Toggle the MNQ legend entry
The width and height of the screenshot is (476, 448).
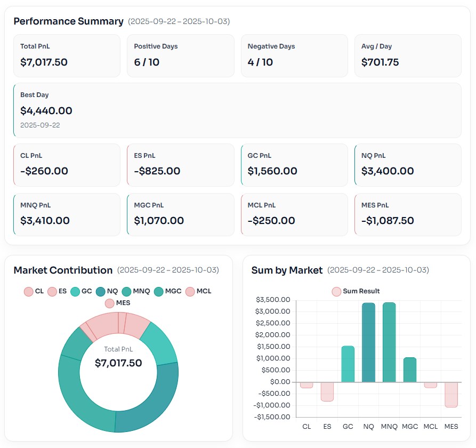tap(136, 292)
